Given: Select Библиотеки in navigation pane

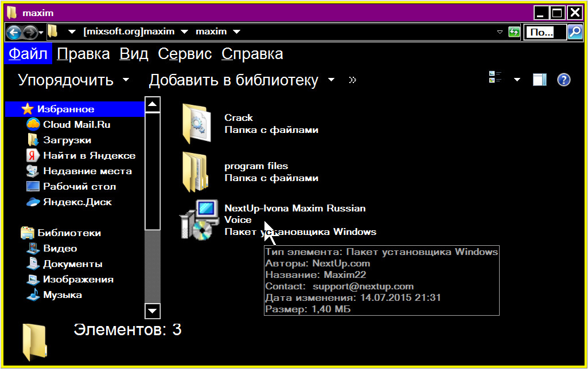Looking at the screenshot, I should tap(69, 233).
